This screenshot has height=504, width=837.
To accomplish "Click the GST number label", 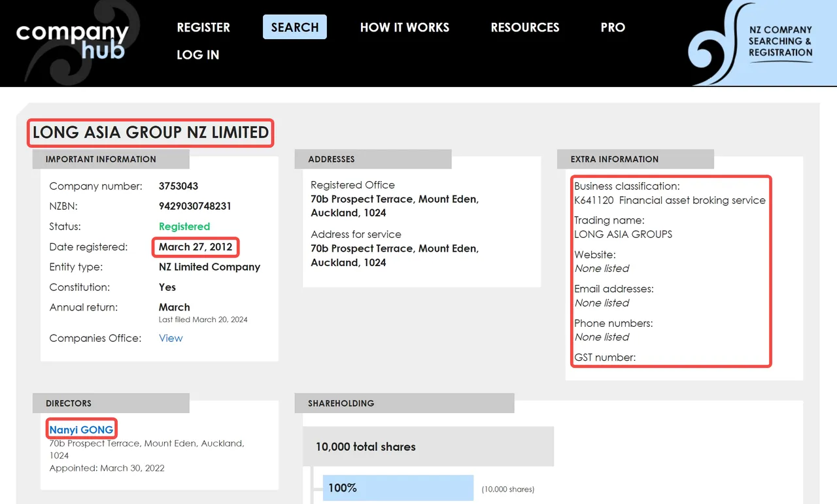I will 605,358.
